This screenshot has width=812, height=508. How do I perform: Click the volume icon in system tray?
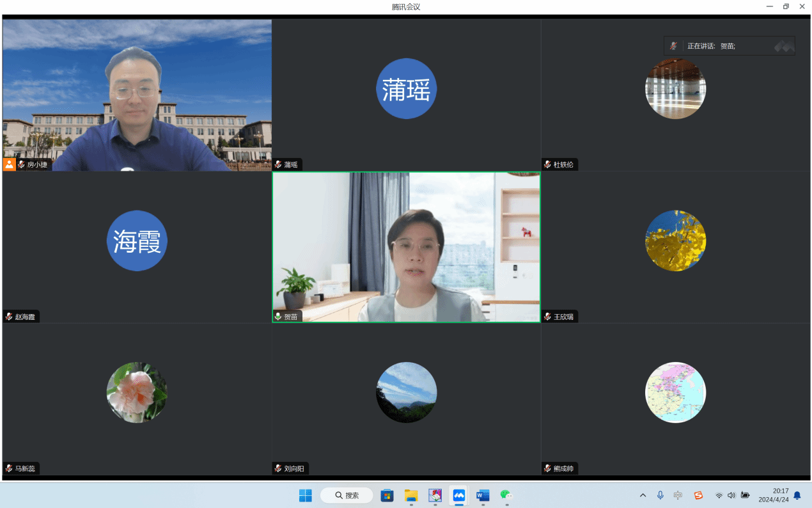tap(731, 495)
